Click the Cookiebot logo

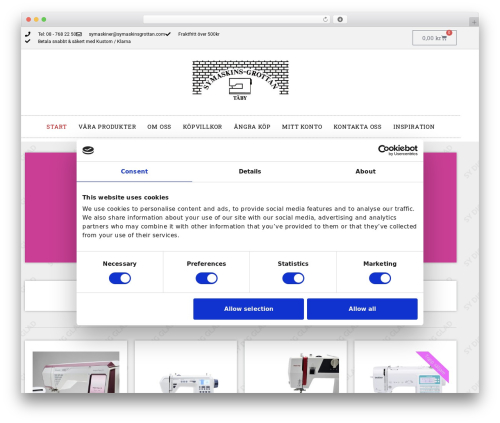tap(398, 150)
